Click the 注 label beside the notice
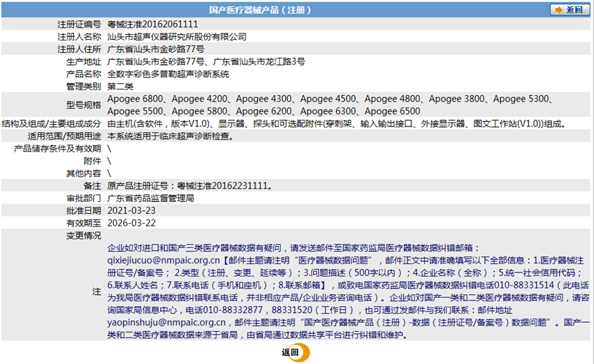 (x=96, y=291)
